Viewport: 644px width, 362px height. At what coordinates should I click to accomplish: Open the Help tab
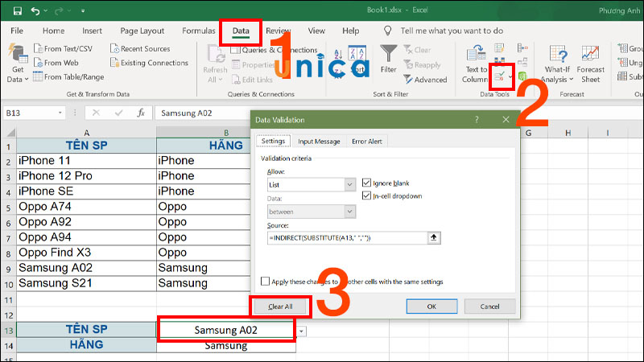coord(351,31)
